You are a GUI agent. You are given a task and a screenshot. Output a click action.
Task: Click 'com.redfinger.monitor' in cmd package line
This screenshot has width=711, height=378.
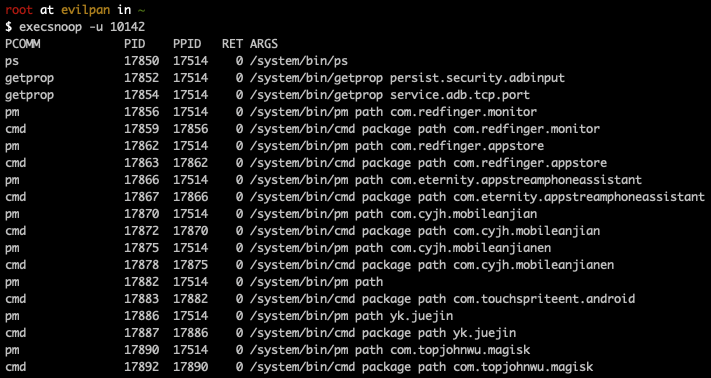pos(526,129)
